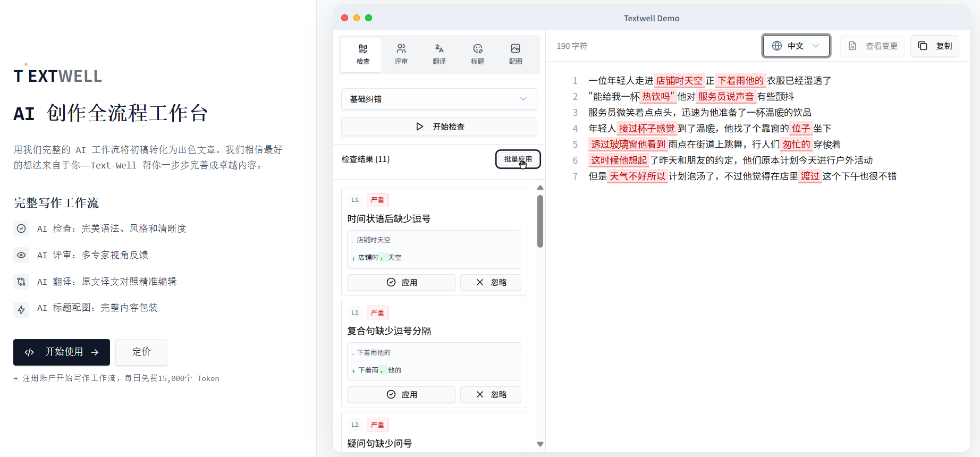The width and height of the screenshot is (980, 457).
Task: Open the 中文 language dropdown
Action: click(796, 46)
